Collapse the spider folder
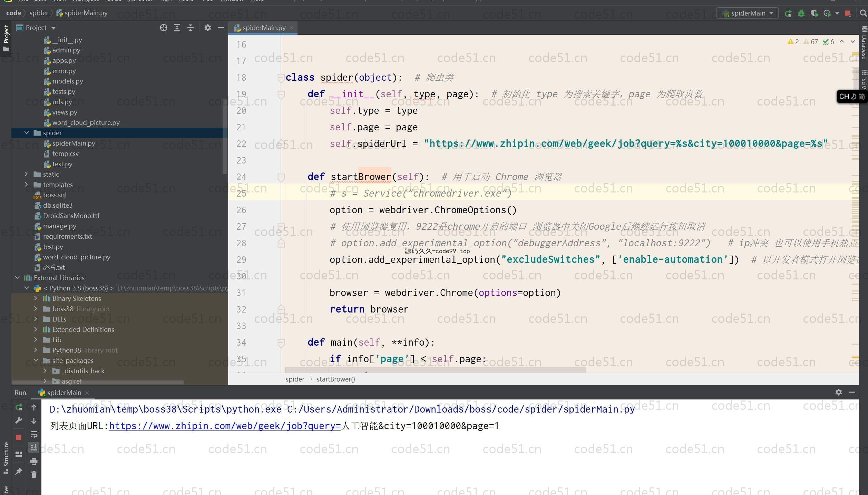The height and width of the screenshot is (495, 868). coord(27,133)
